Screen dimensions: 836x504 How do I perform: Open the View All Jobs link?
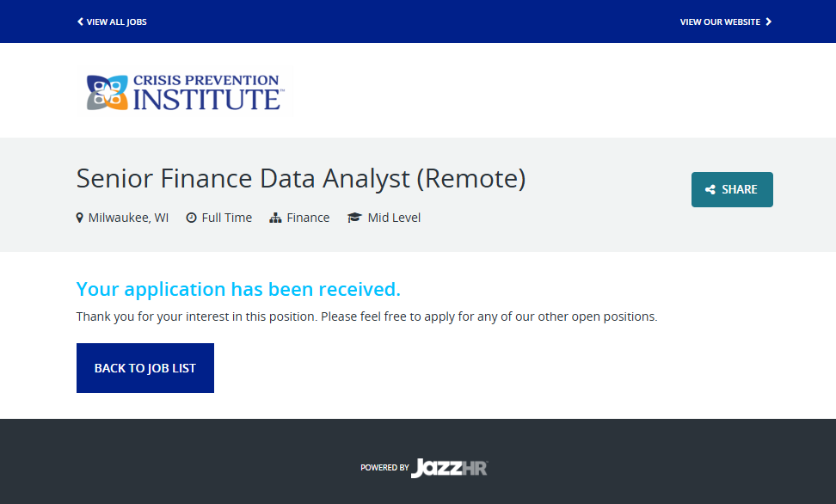tap(116, 22)
